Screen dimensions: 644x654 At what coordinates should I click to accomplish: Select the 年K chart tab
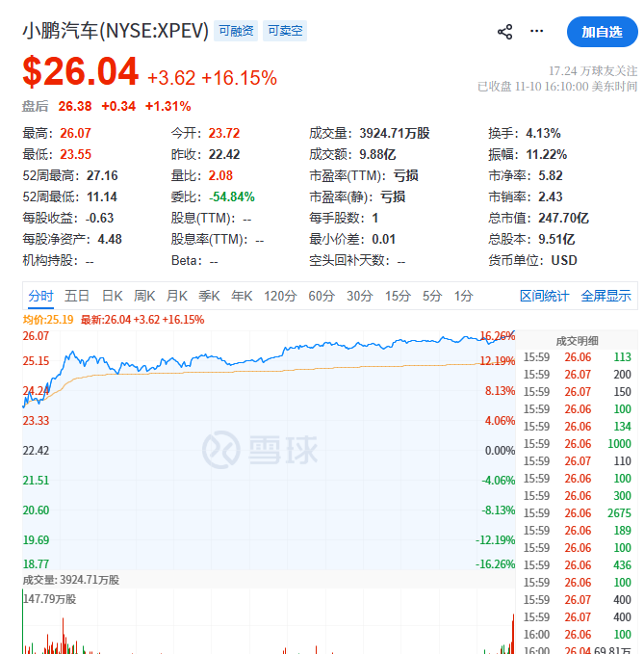point(242,296)
